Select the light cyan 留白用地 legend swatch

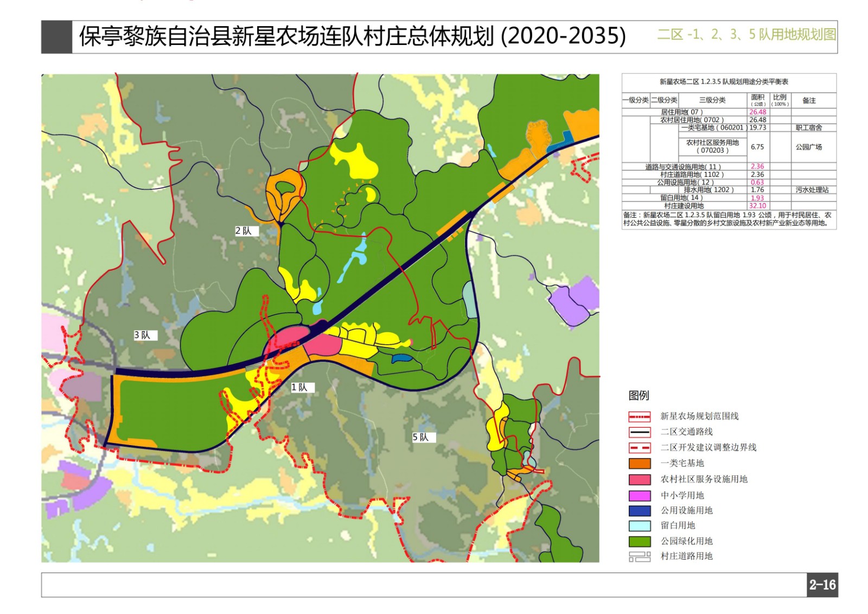[639, 526]
